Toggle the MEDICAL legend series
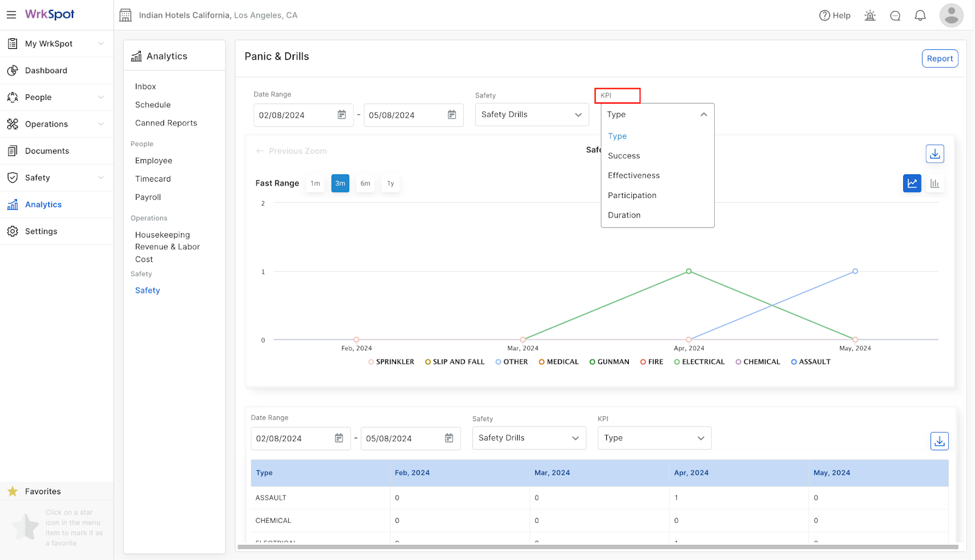Image resolution: width=975 pixels, height=560 pixels. pos(559,362)
